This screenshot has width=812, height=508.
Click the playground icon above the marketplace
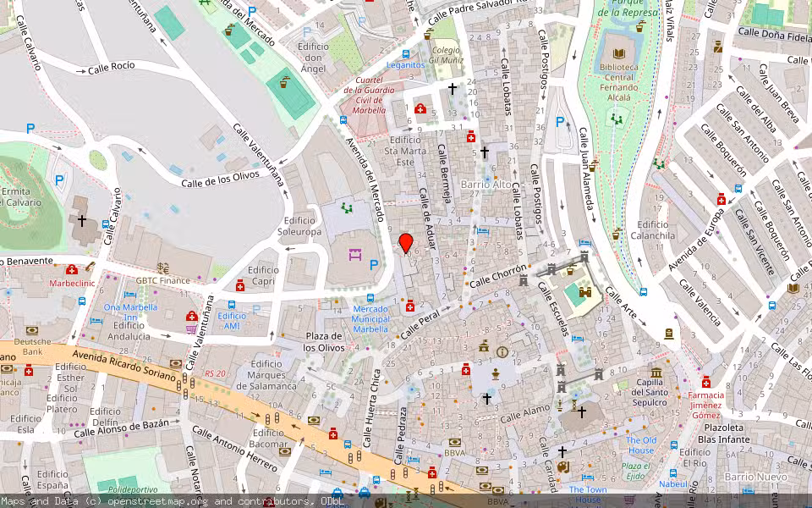pos(347,208)
